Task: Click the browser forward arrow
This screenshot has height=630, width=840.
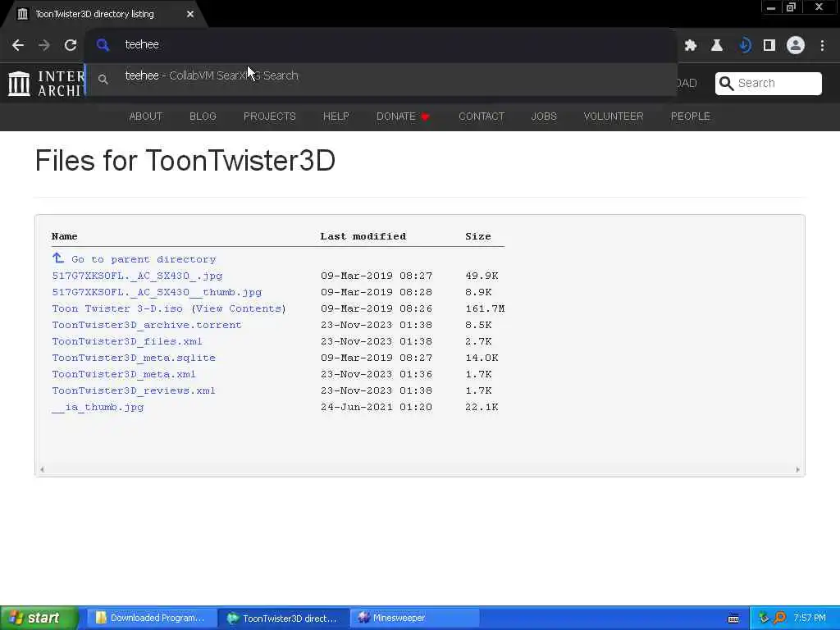Action: [44, 45]
